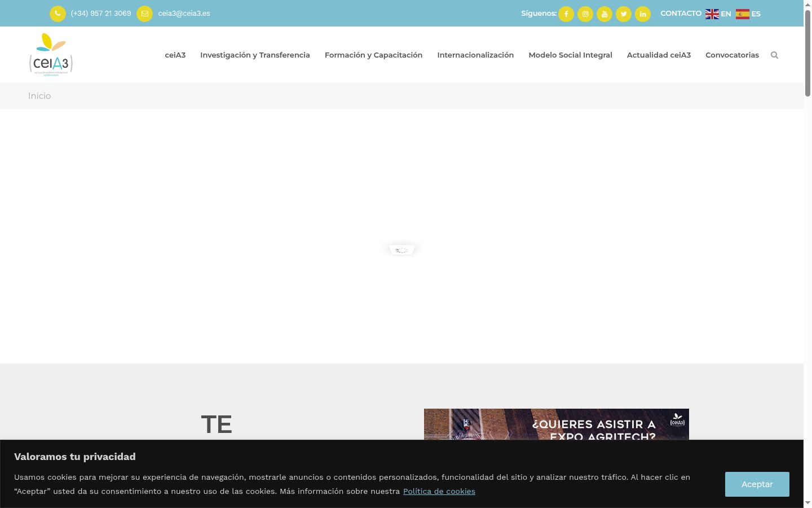Open the search magnifier icon
812x508 pixels.
[774, 55]
